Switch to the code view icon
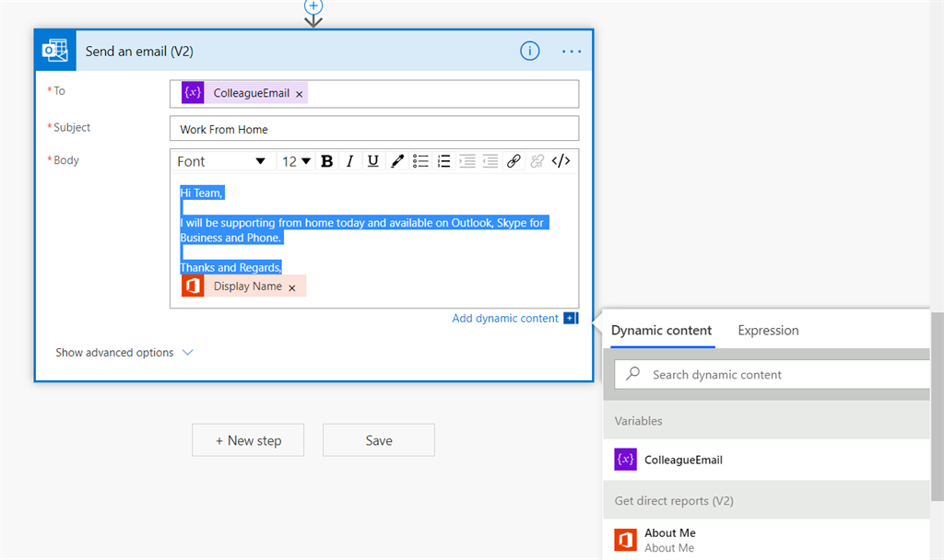944x560 pixels. coord(560,161)
